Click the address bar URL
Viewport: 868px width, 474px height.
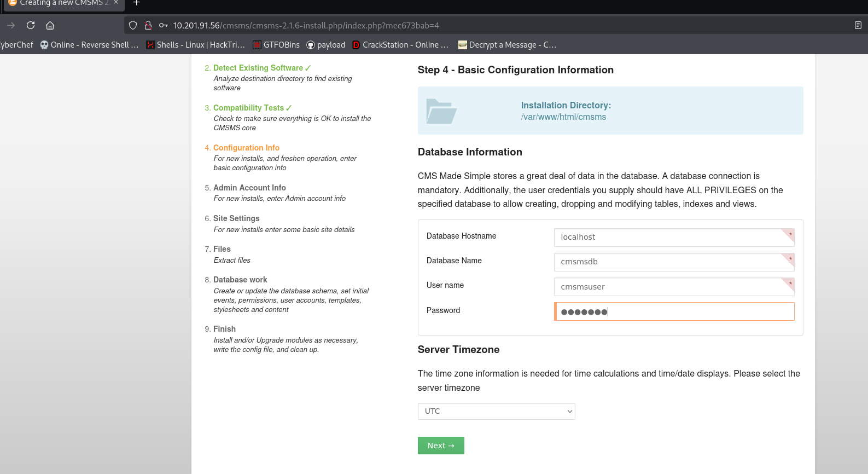(306, 25)
